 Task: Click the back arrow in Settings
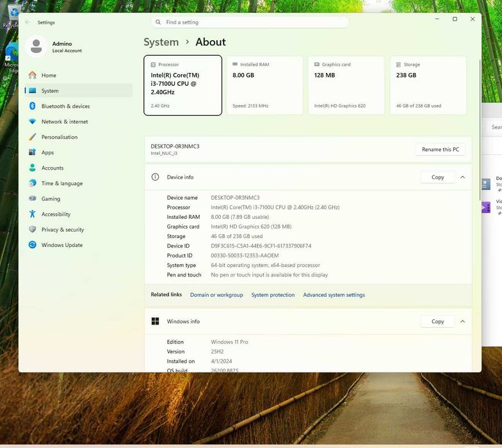pos(28,22)
